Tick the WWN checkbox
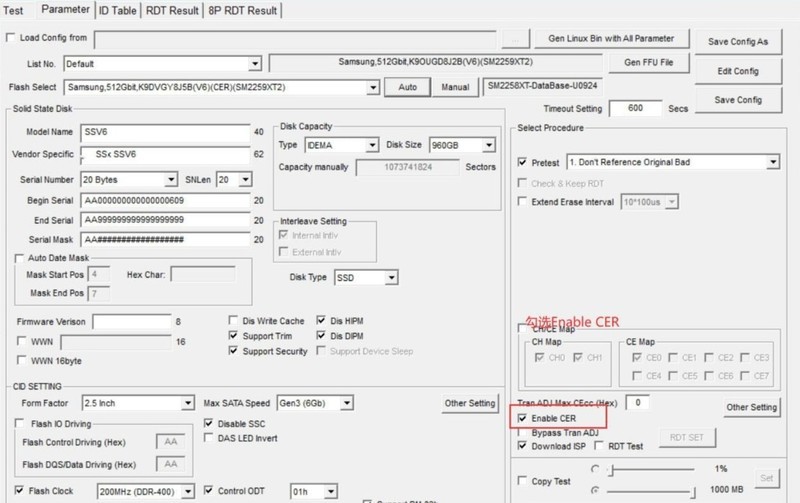The width and height of the screenshot is (800, 503). (21, 341)
